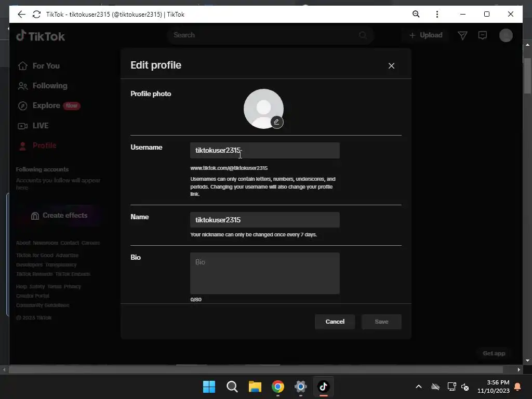Click the vertical scrollbar thumb
This screenshot has width=532, height=399.
527,75
